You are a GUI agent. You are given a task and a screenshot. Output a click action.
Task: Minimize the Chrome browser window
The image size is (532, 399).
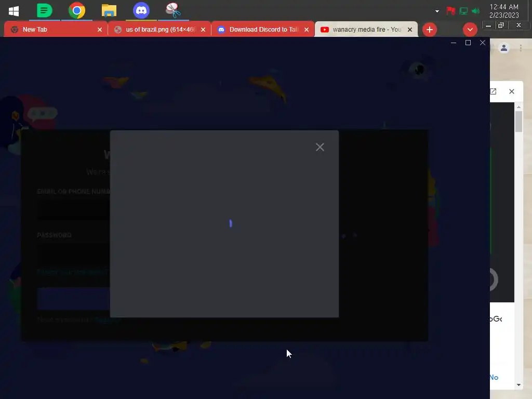tap(488, 25)
